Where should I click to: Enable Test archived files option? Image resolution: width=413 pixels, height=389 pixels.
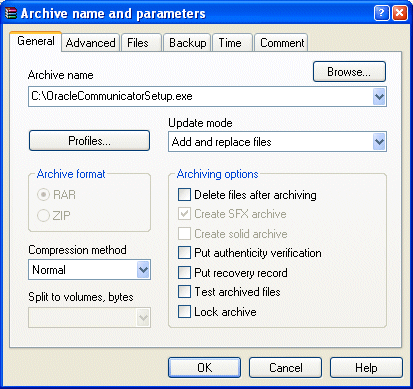[184, 292]
